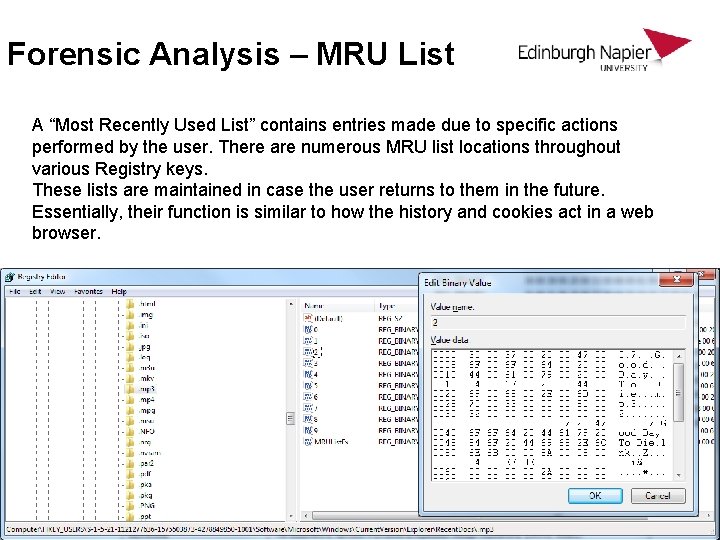Screen dimensions: 720x540
Task: Click the binary icon of value 5
Action: 308,385
